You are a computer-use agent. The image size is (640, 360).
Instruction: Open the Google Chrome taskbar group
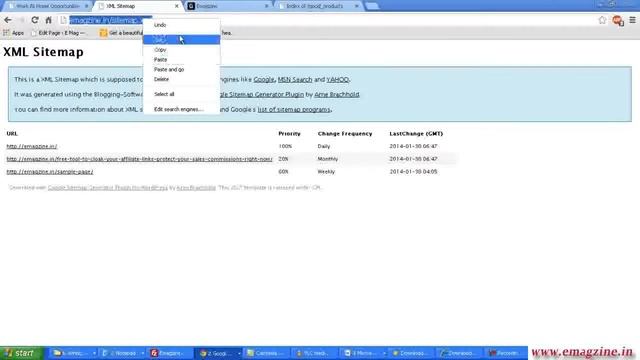point(219,353)
